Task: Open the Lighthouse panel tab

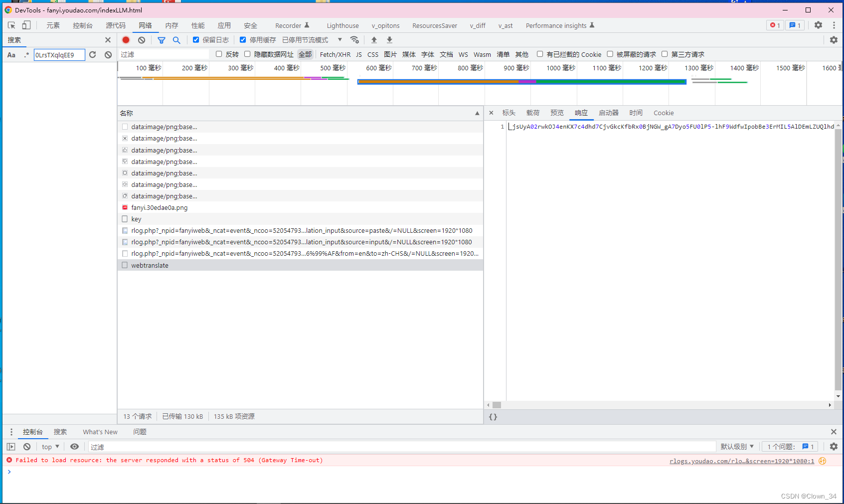Action: 342,25
